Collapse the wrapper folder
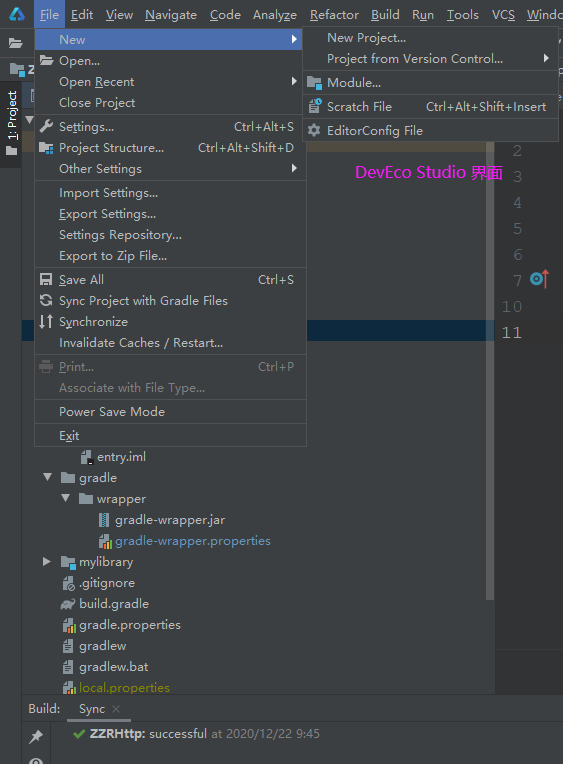This screenshot has height=764, width=563. 65,498
